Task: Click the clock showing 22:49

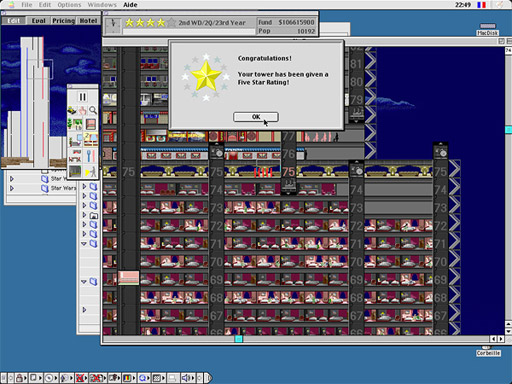Action: [463, 5]
